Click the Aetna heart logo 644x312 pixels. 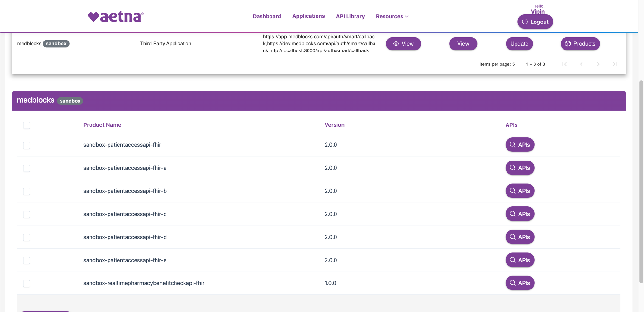pos(116,16)
